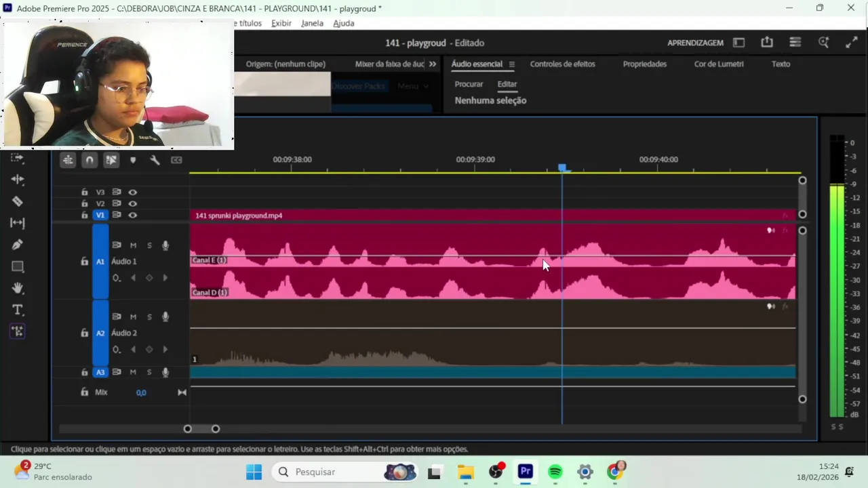Open the APRENDIZAGEM workspace

(x=695, y=43)
